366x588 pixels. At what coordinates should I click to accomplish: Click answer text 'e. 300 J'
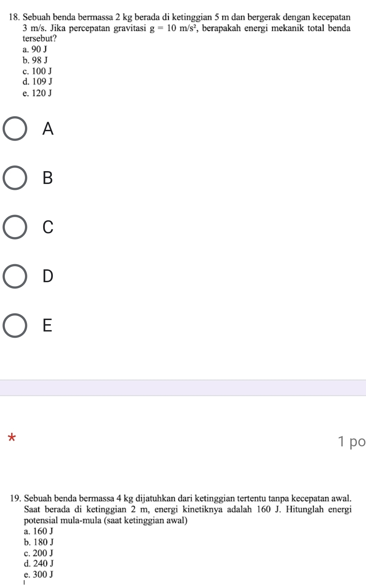coord(39,574)
